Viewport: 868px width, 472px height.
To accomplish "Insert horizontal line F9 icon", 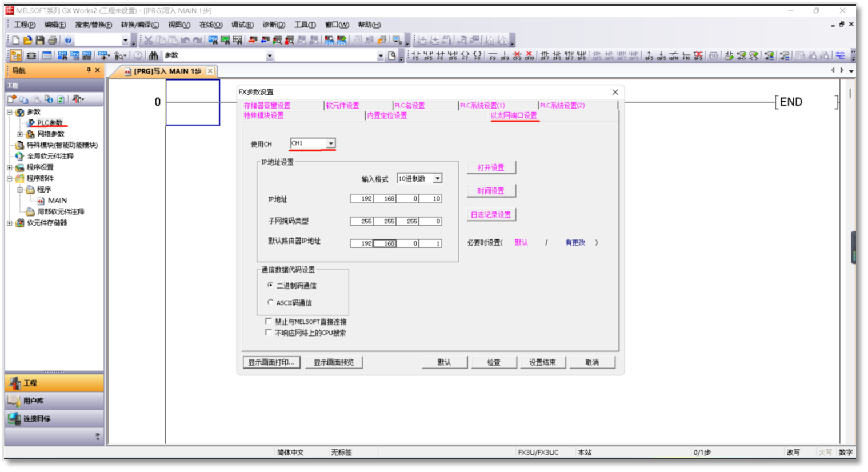I will coord(493,55).
